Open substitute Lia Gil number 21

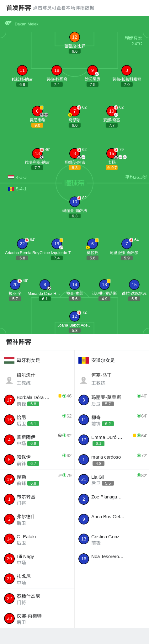click(x=112, y=479)
